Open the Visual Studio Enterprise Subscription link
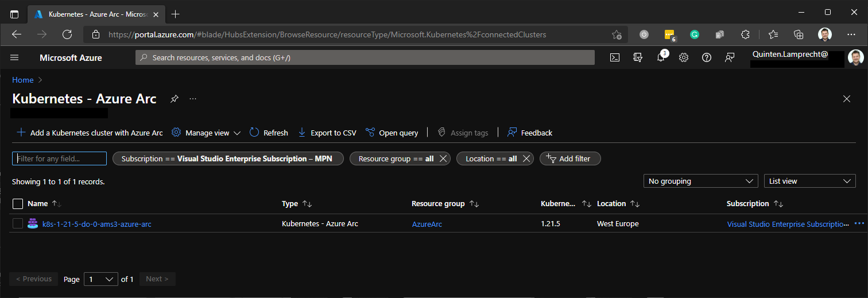The image size is (868, 298). [787, 224]
